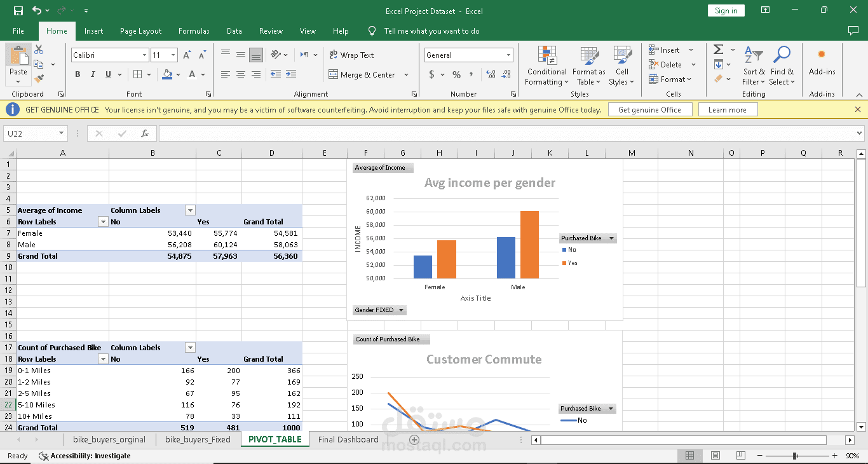Image resolution: width=868 pixels, height=464 pixels.
Task: Open the font name Calibri dropdown
Action: coord(145,55)
